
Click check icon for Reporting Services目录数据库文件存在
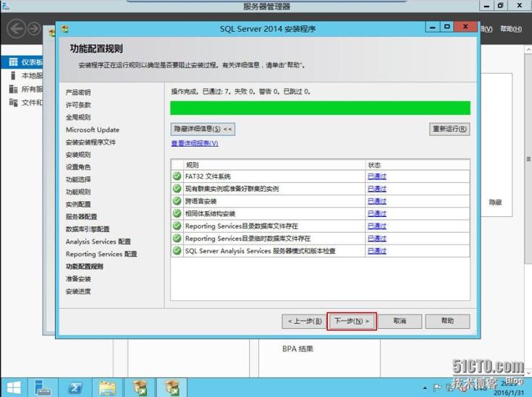[x=177, y=226]
